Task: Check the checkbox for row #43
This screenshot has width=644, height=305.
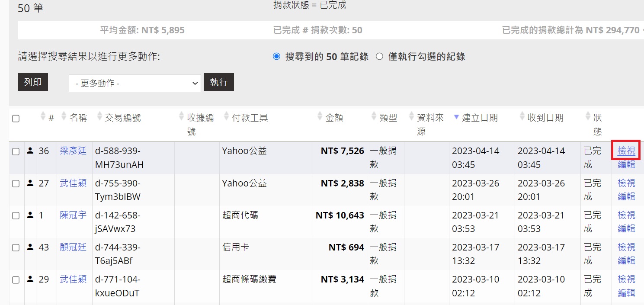Action: pos(16,247)
